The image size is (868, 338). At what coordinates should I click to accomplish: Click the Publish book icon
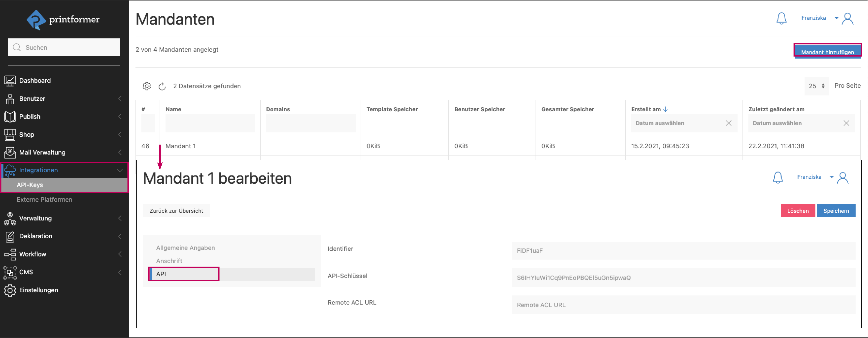10,117
